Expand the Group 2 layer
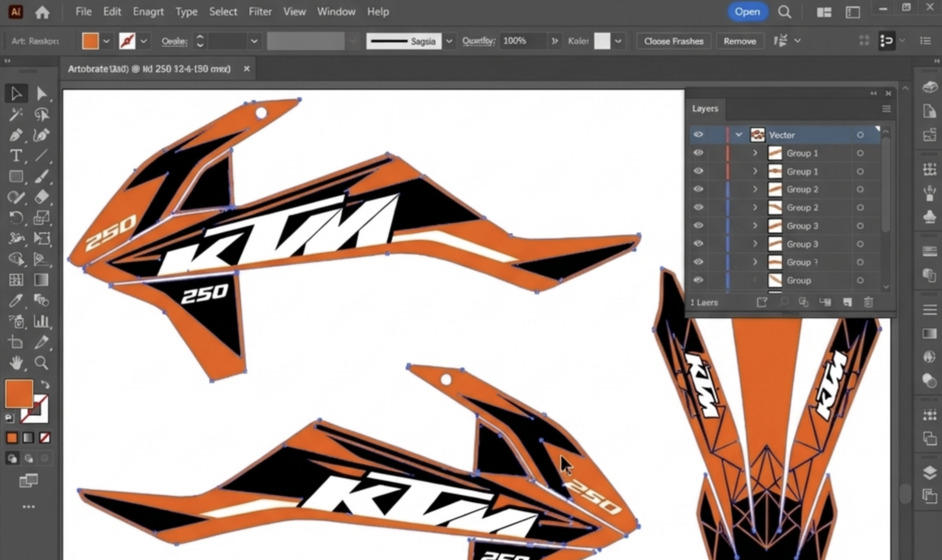942x560 pixels. 754,189
